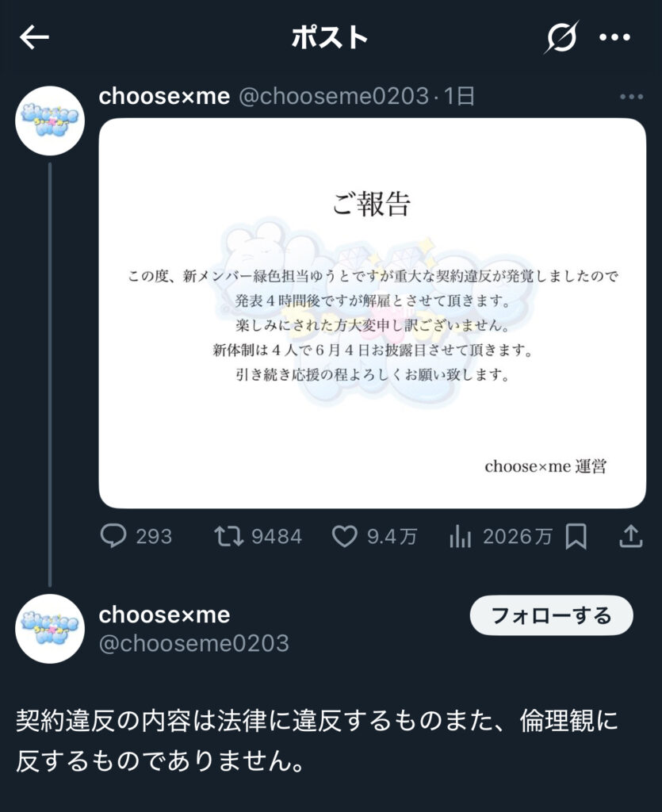The height and width of the screenshot is (812, 662).
Task: Open lower choose×me profile avatar
Action: [50, 629]
